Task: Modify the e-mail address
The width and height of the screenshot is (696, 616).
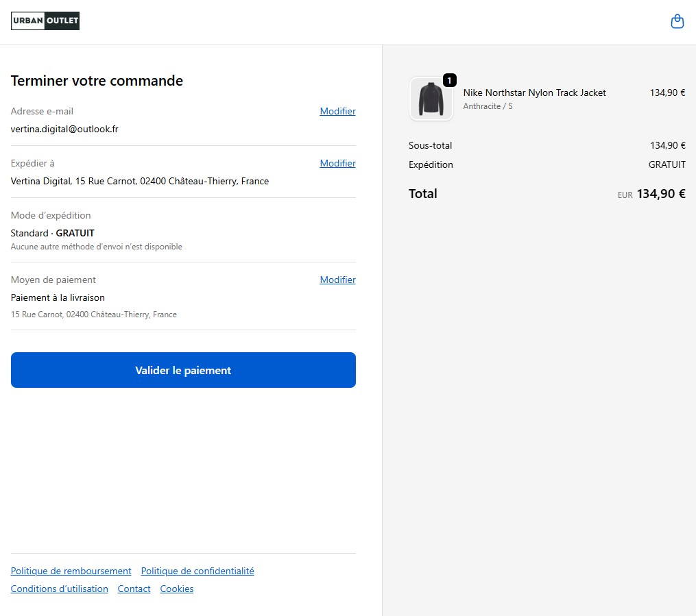Action: (337, 111)
